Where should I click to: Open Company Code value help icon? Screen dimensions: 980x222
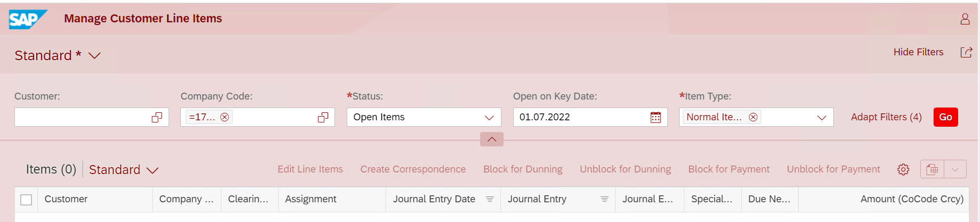(323, 117)
